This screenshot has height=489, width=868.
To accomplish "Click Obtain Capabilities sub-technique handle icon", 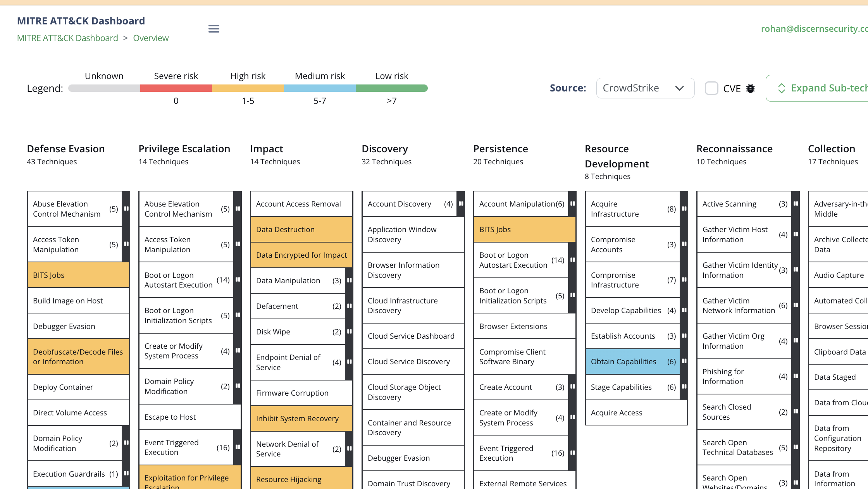I will [x=684, y=362].
